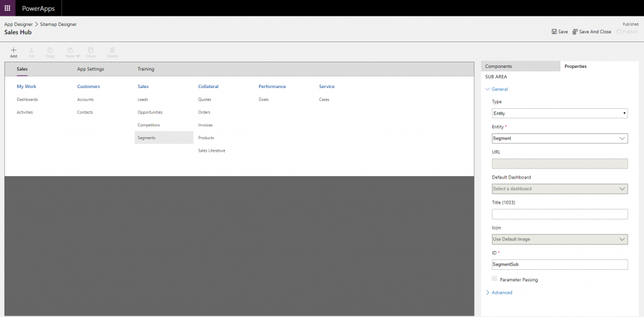Click the greyed Publish button

point(627,31)
